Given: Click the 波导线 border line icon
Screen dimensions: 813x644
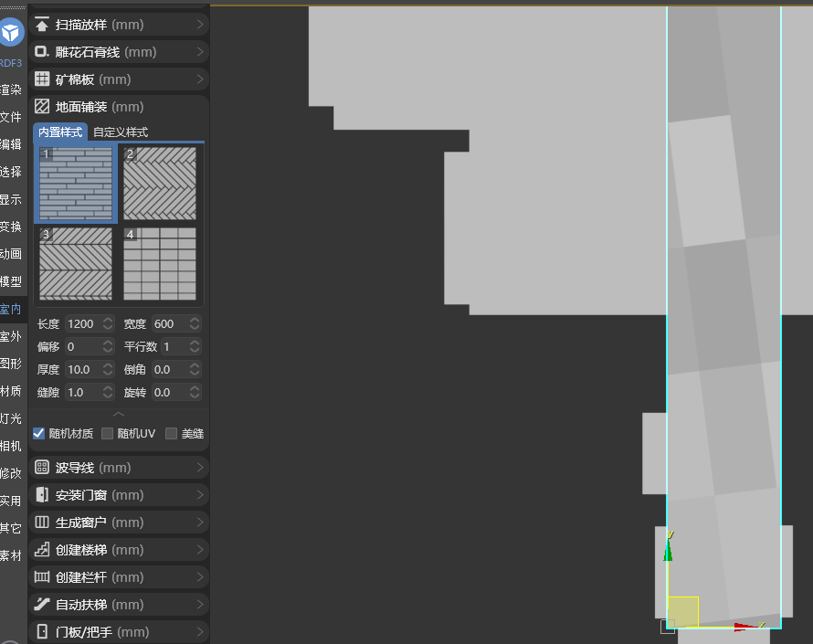Looking at the screenshot, I should coord(41,468).
